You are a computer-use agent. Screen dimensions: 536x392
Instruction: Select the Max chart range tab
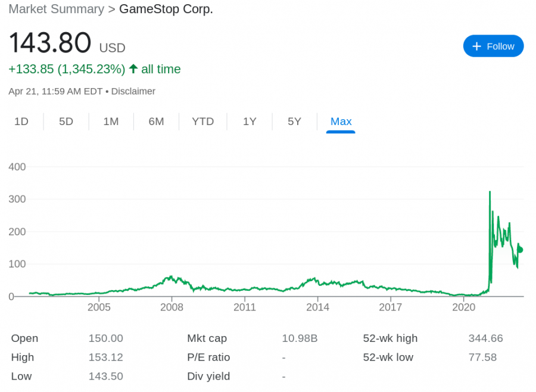pos(341,122)
